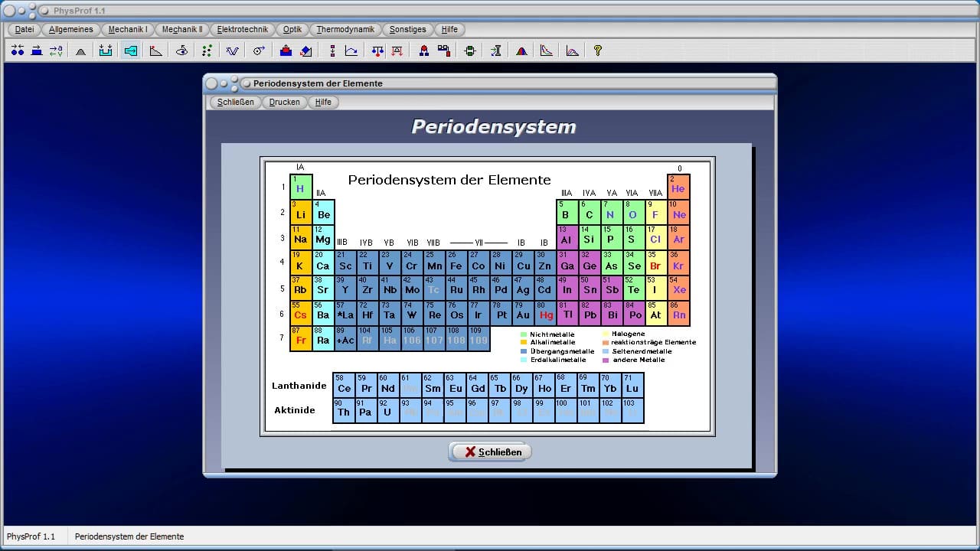Click the helium 'He' element cell

click(678, 187)
